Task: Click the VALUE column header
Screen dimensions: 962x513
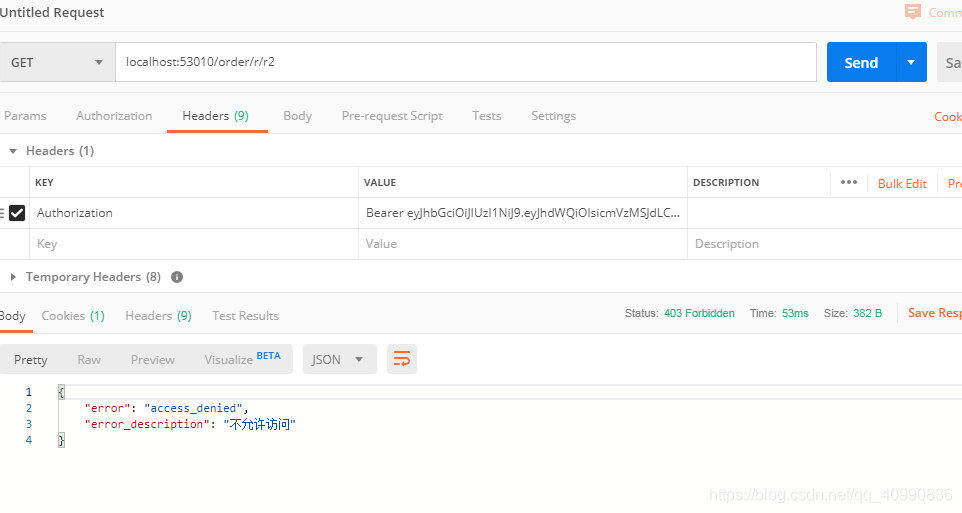Action: (x=380, y=183)
